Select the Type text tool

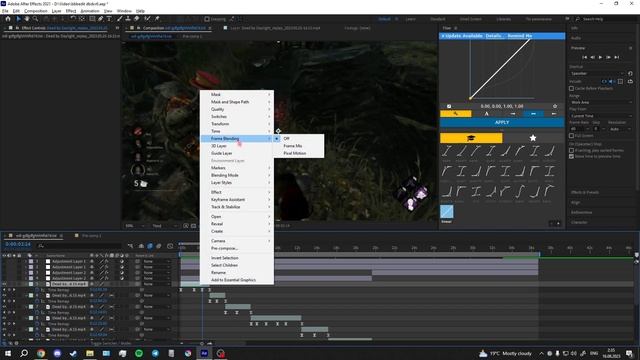[x=109, y=19]
